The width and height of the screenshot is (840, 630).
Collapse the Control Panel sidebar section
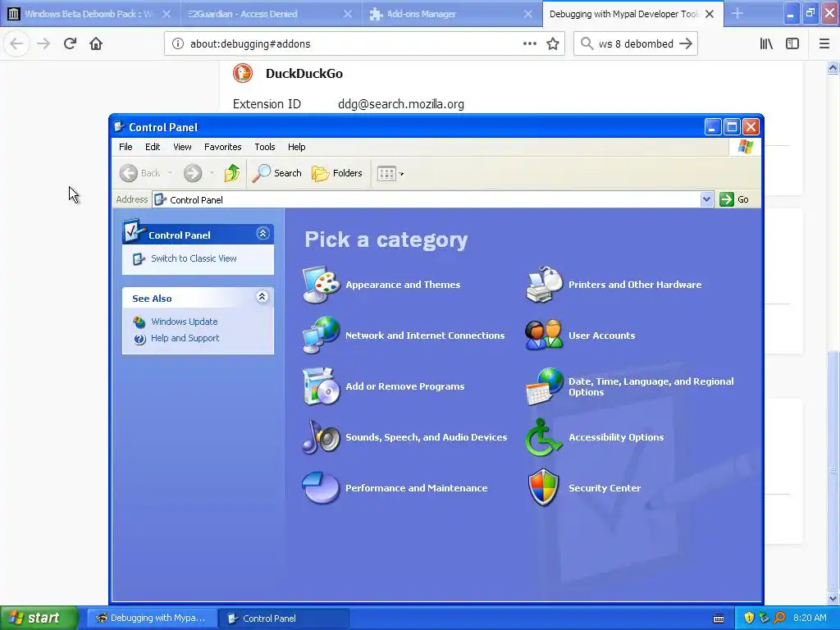[262, 234]
